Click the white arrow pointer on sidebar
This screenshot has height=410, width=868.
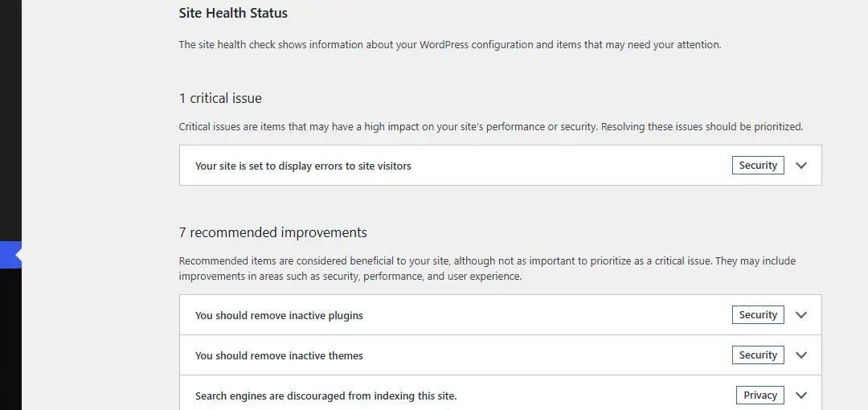[x=18, y=255]
